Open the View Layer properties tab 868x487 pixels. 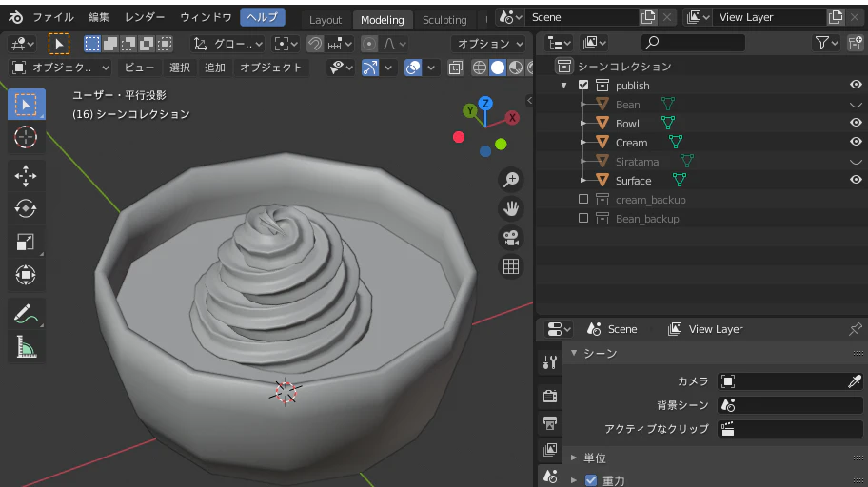pos(550,449)
